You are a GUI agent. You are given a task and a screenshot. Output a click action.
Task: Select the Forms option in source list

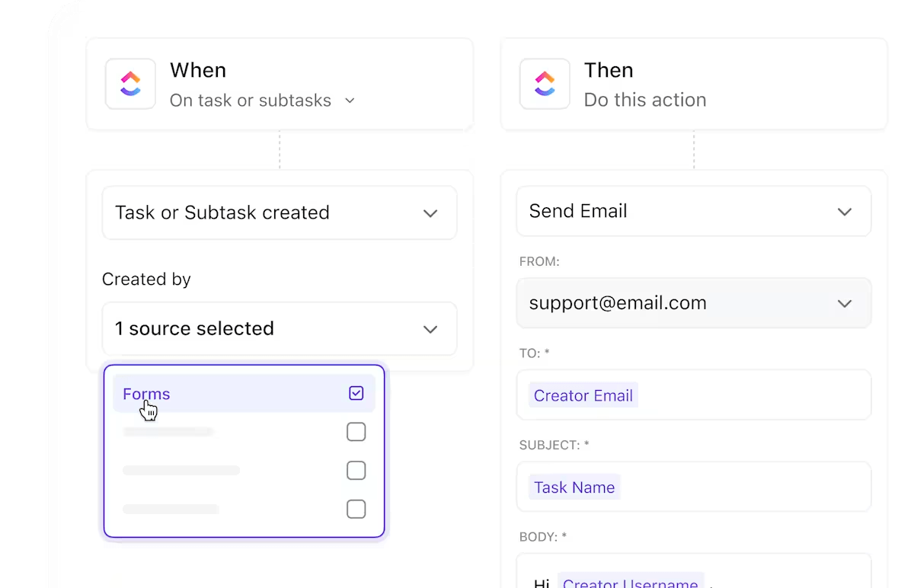tap(146, 394)
